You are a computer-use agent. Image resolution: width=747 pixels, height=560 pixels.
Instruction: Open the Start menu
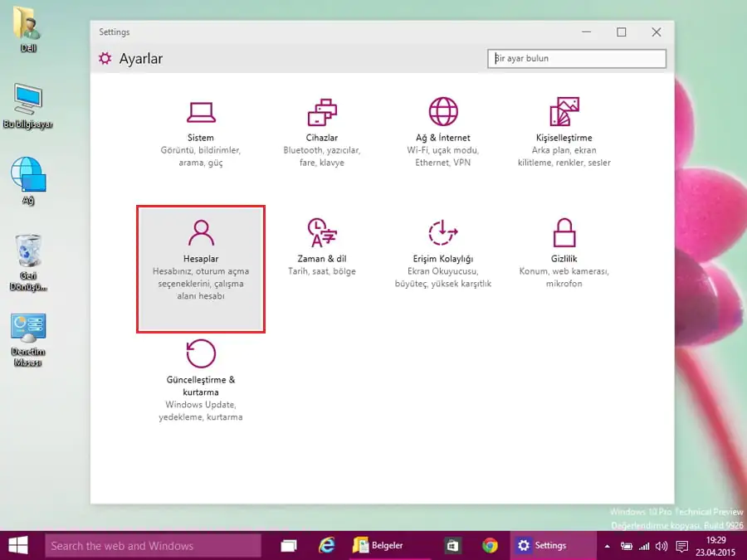point(17,545)
